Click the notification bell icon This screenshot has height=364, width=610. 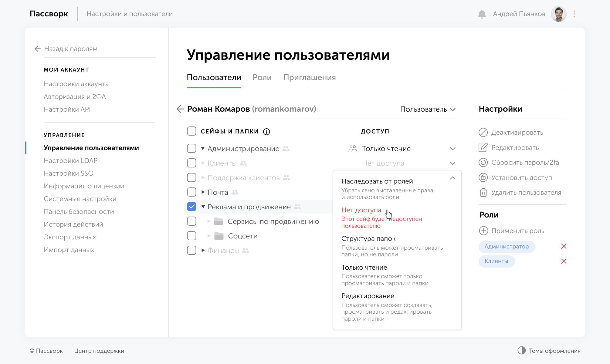[482, 14]
